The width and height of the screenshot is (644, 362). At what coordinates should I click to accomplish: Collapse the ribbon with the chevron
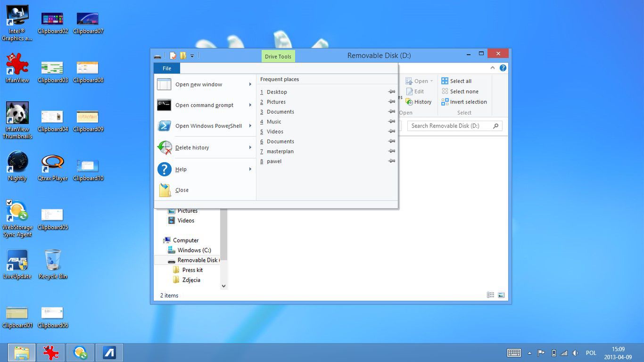[x=493, y=68]
